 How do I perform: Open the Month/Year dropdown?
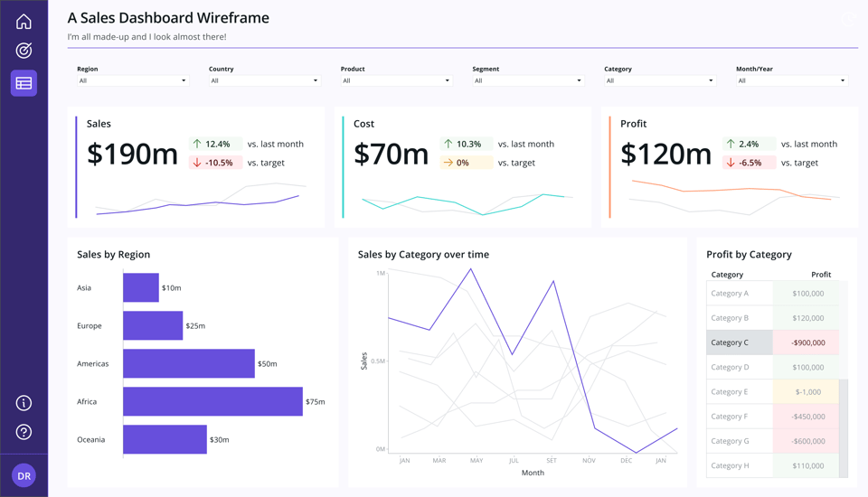coord(792,80)
